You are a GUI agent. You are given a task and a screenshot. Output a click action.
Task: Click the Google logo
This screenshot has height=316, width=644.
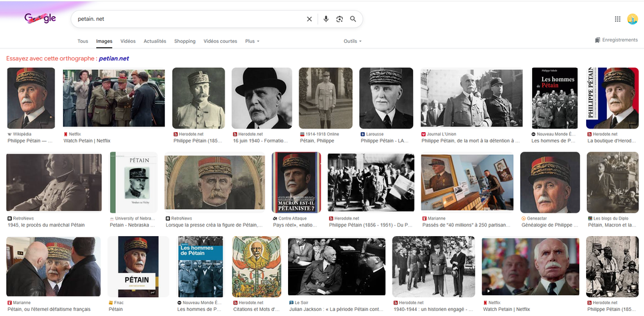pos(40,19)
